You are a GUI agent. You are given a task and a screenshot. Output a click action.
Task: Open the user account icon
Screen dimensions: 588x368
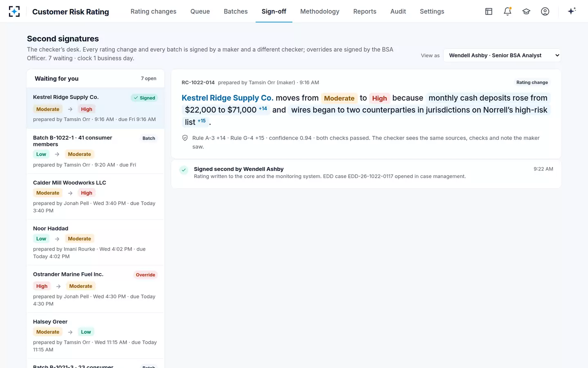click(545, 11)
